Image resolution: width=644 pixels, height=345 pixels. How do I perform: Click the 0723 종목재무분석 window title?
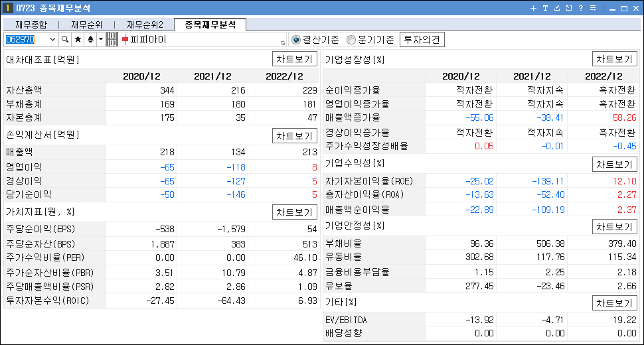tap(53, 8)
